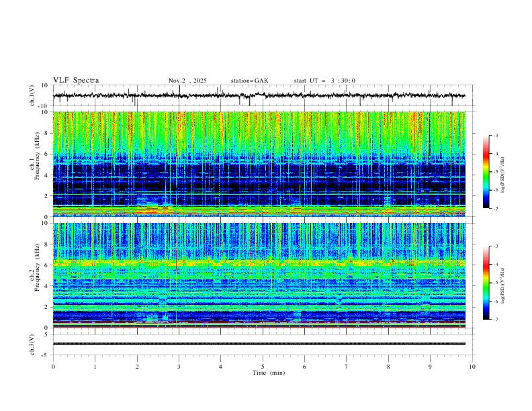Click the time-axis tick label "0"

53,367
